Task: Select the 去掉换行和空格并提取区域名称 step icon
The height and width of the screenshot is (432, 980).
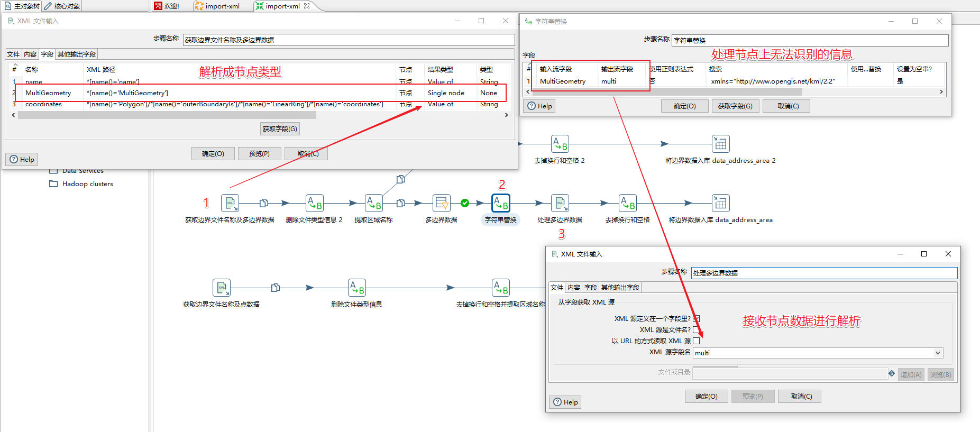Action: coord(501,288)
